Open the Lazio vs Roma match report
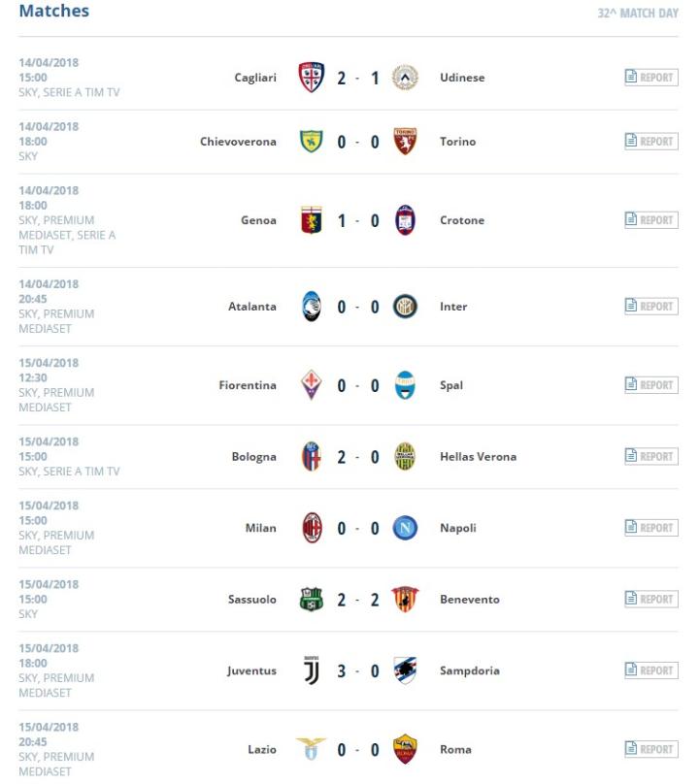This screenshot has width=699, height=784. pos(650,749)
